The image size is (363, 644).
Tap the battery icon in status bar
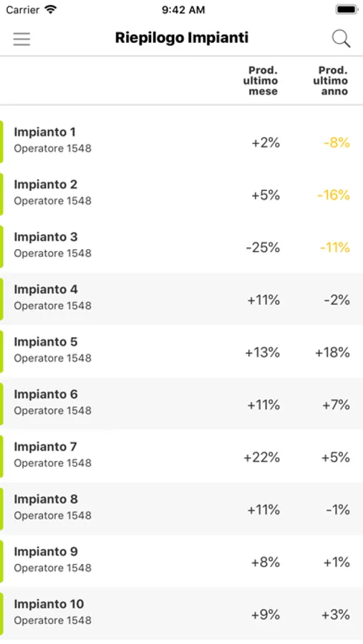click(x=347, y=9)
